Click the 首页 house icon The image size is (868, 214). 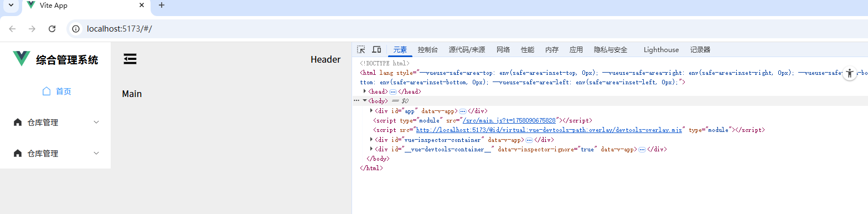[47, 91]
